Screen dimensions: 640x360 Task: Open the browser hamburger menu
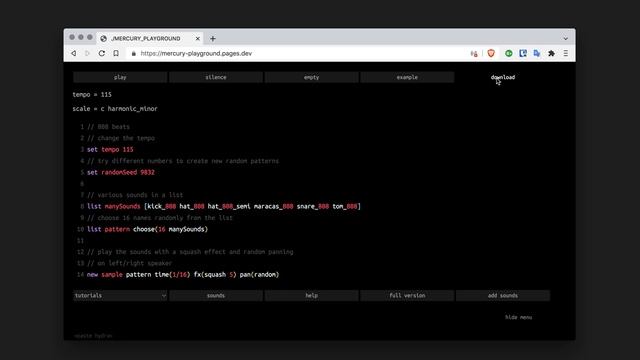[x=566, y=53]
